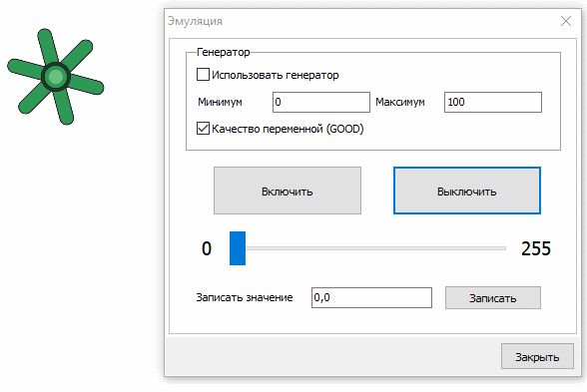Viewport: 587px width, 392px height.
Task: Click the Минимум label
Action: pyautogui.click(x=220, y=102)
